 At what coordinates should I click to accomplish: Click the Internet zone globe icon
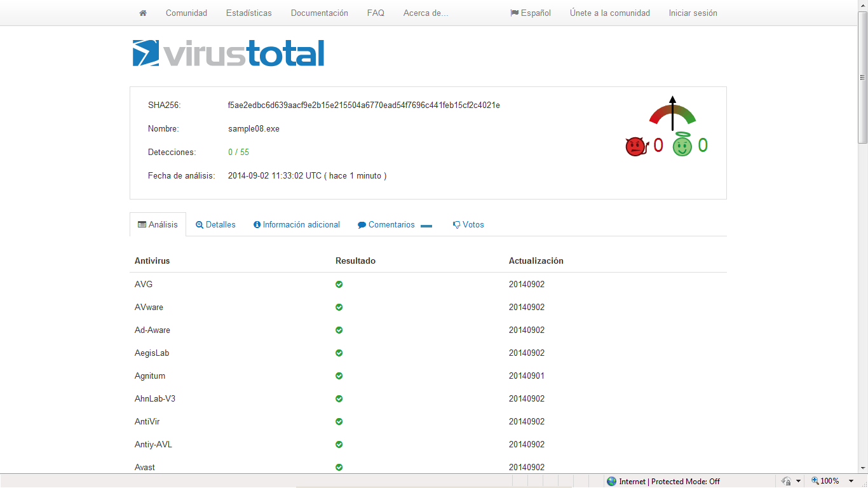click(611, 481)
